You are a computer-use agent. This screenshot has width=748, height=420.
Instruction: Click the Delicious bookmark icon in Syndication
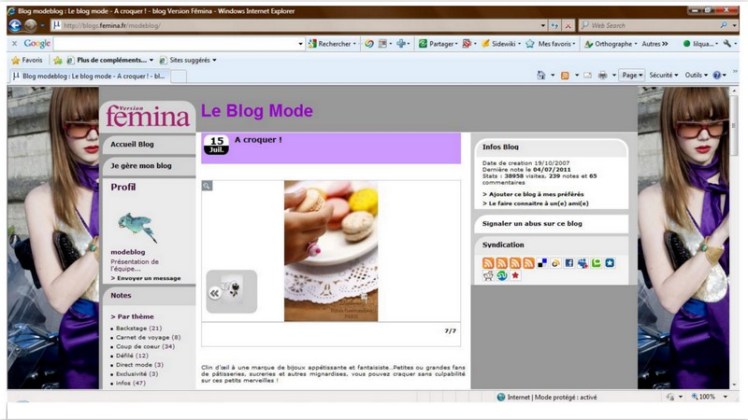[x=542, y=263]
